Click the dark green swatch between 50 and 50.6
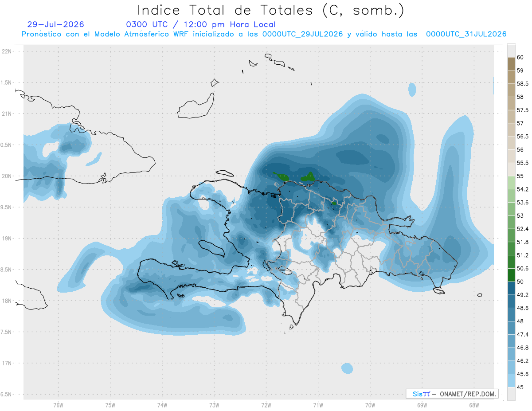The width and height of the screenshot is (532, 411). tap(511, 275)
